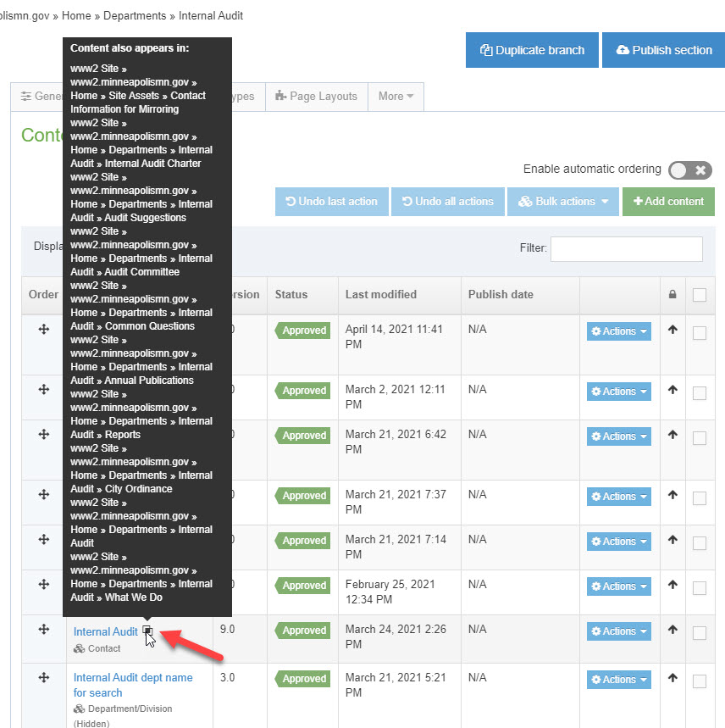Click the up arrow in the March 21 7:37 PM row
The height and width of the screenshot is (728, 725).
coord(672,495)
